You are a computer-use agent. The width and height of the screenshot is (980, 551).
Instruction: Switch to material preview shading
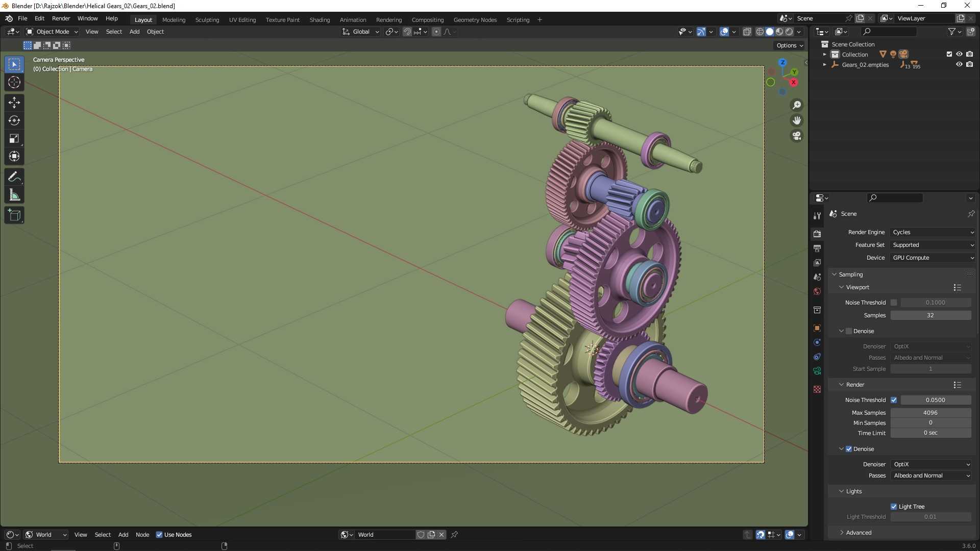pos(779,32)
